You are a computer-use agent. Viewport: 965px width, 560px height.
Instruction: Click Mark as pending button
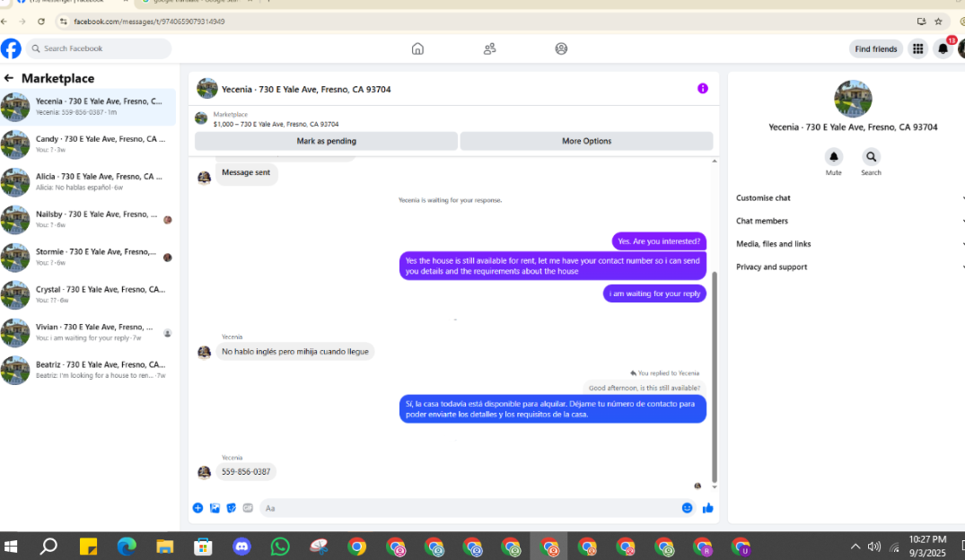pos(326,141)
